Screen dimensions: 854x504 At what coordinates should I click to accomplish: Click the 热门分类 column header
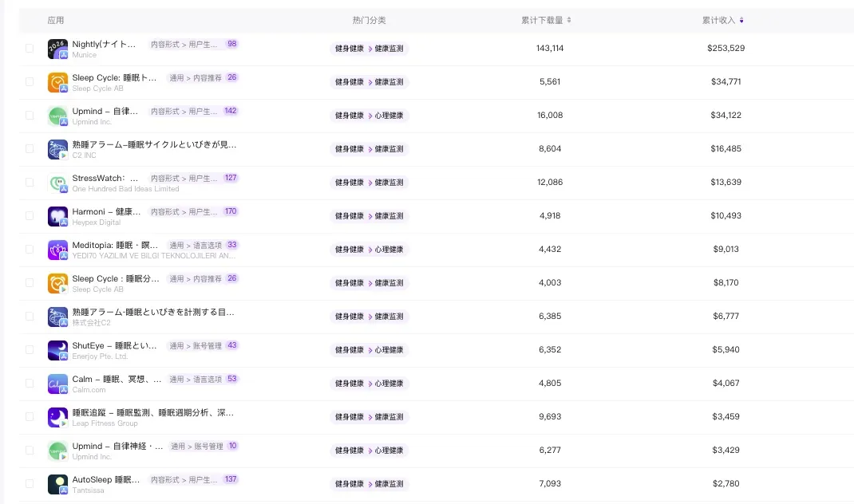(x=369, y=20)
